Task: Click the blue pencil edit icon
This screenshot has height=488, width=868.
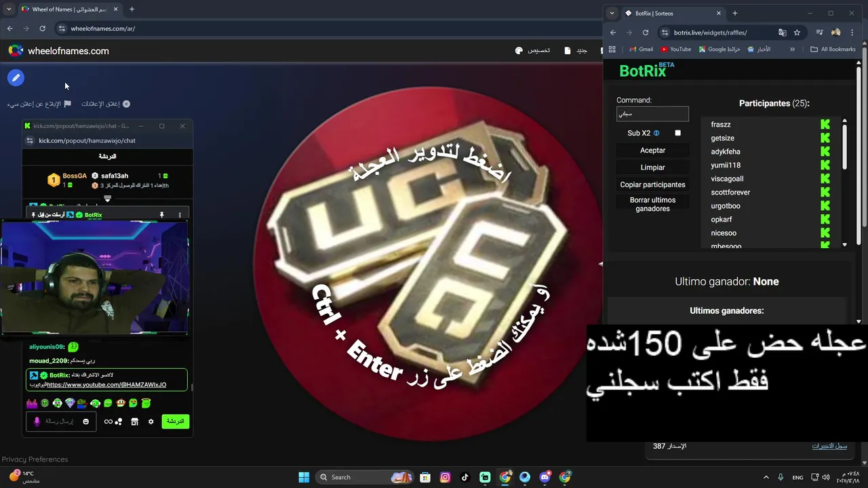Action: pyautogui.click(x=16, y=78)
